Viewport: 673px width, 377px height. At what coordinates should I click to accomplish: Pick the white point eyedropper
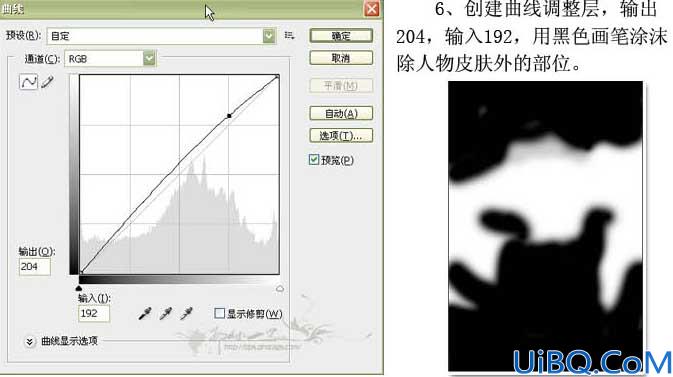click(x=186, y=313)
